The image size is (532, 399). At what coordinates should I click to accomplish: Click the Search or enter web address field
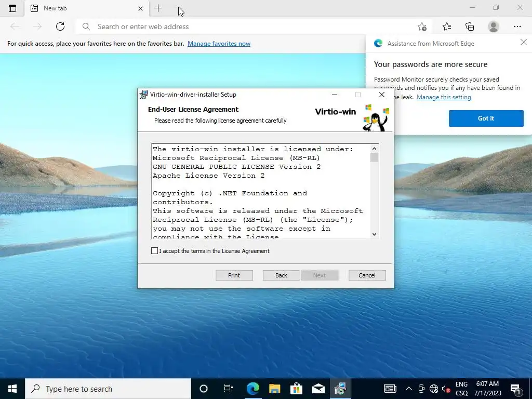255,26
